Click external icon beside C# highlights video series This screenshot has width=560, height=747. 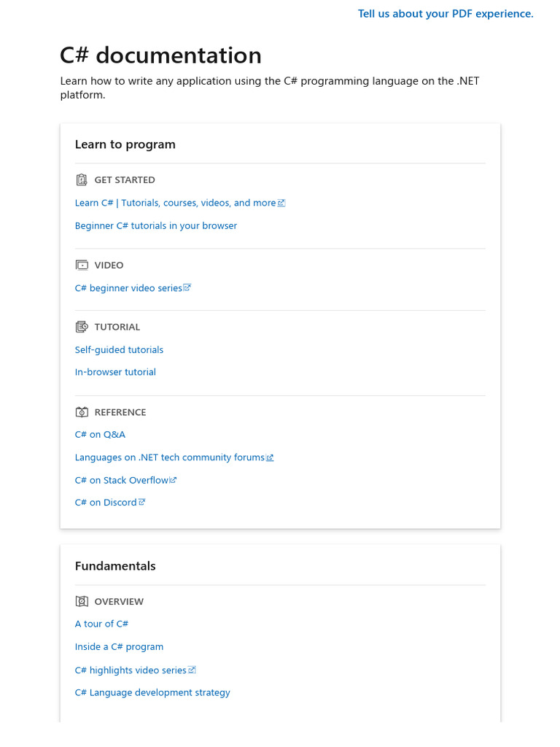click(x=192, y=670)
